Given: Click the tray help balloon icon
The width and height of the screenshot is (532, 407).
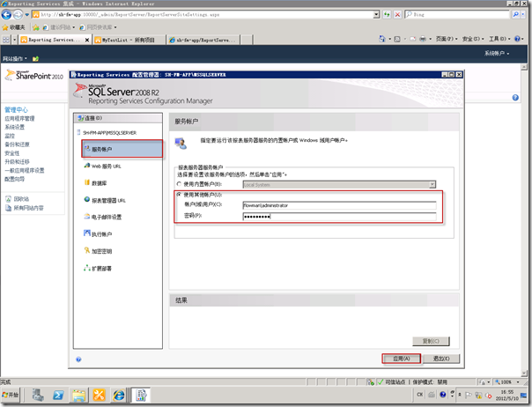Looking at the screenshot, I should click(443, 395).
